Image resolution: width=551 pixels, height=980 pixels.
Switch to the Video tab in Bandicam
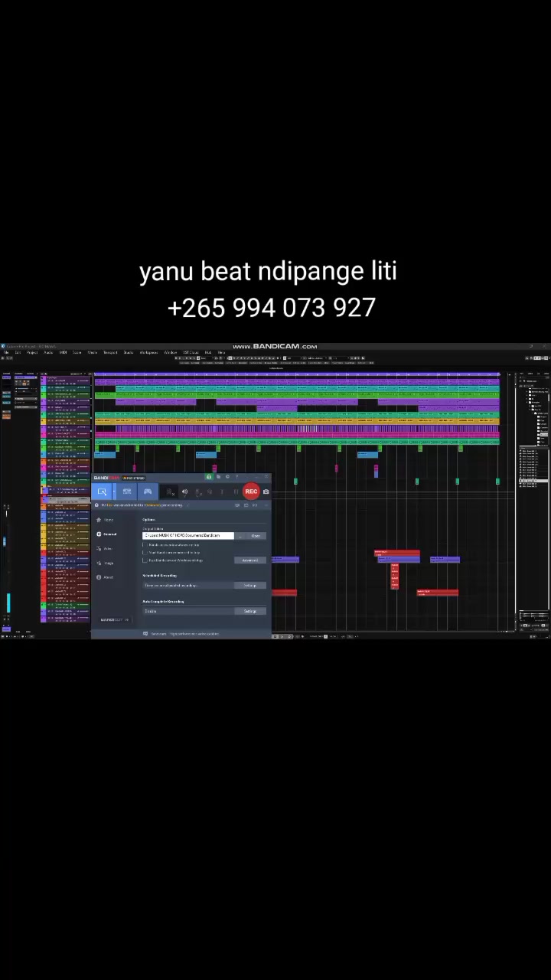click(x=106, y=548)
